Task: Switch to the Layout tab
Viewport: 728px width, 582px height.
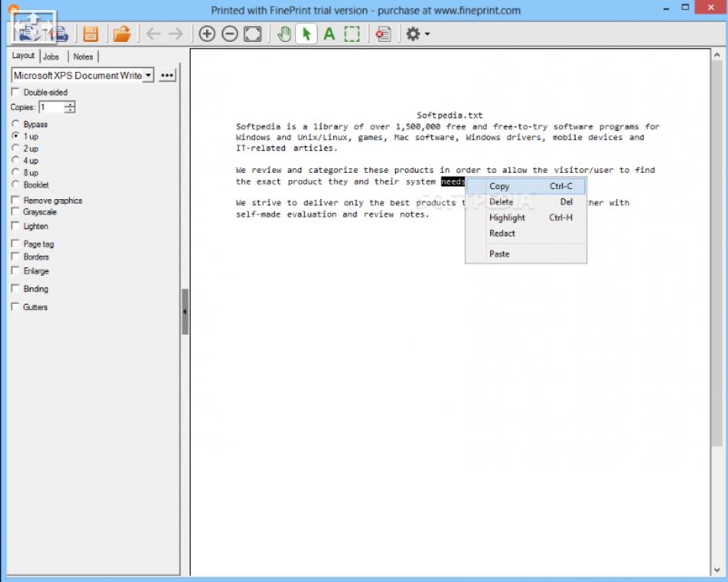Action: [x=23, y=56]
